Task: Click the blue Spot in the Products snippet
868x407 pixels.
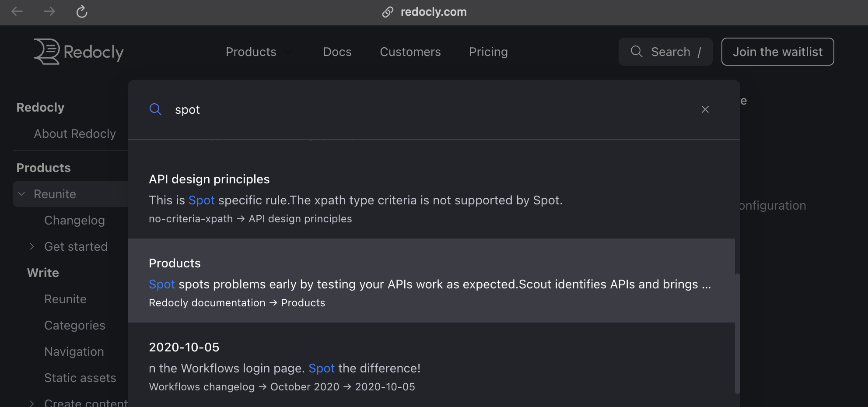Action: [162, 284]
